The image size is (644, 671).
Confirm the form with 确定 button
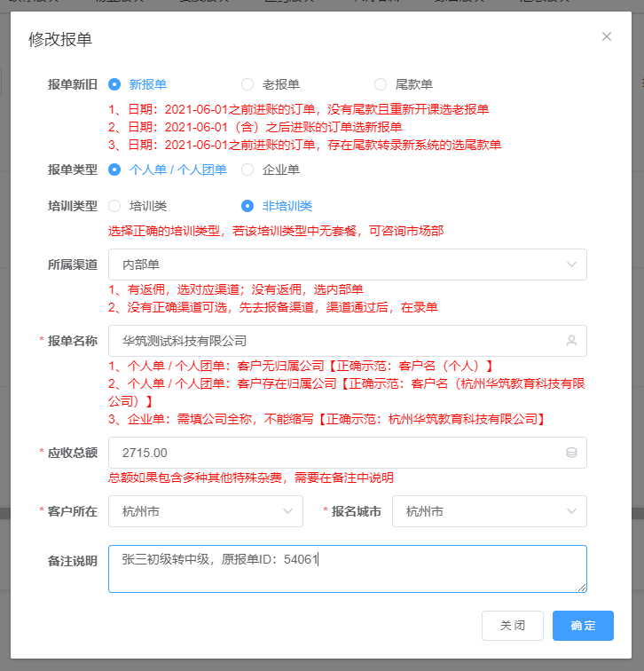(583, 626)
